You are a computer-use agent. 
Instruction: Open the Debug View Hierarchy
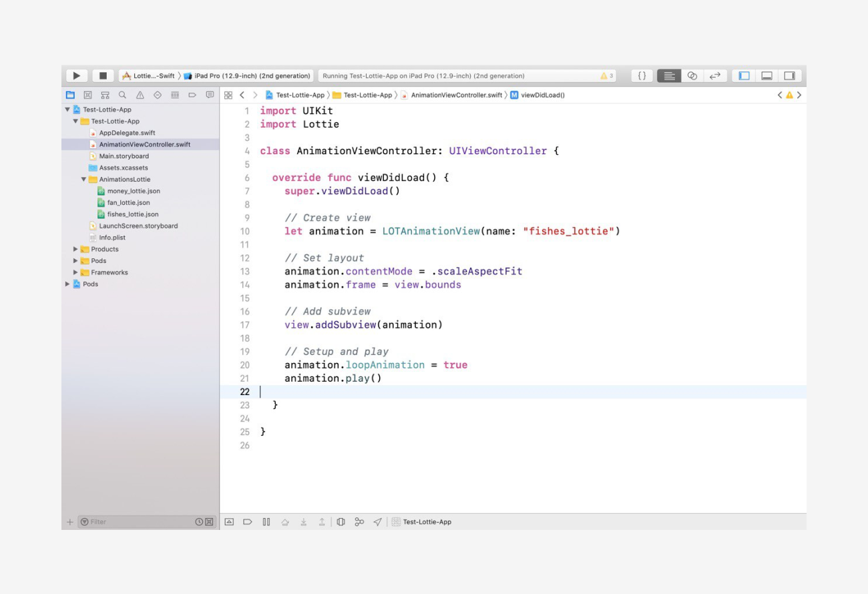[341, 522]
